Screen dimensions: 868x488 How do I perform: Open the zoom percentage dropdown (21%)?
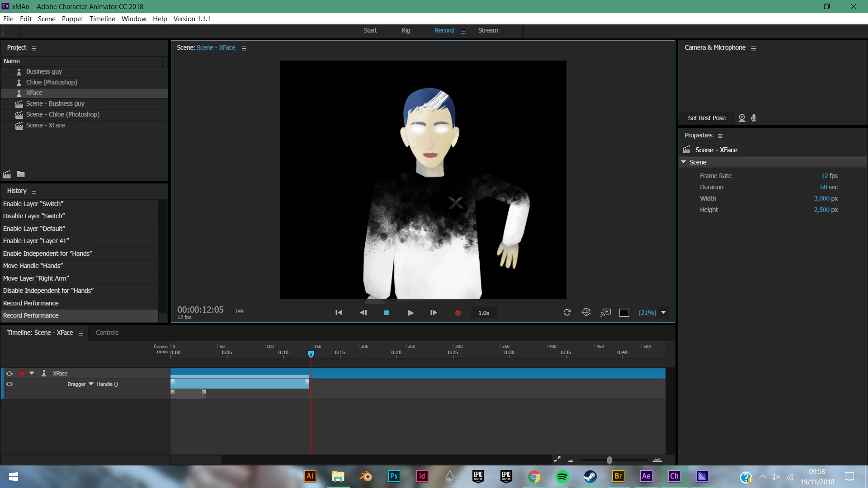tap(663, 313)
